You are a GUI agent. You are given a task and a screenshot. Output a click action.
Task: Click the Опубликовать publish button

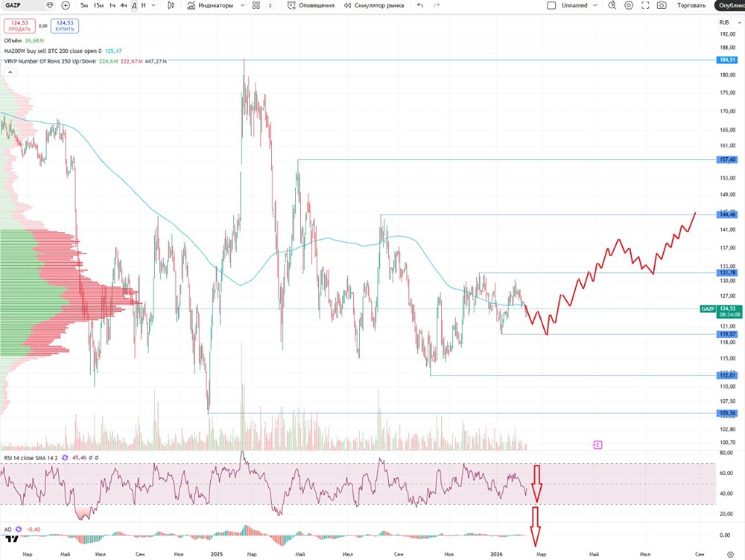click(730, 6)
